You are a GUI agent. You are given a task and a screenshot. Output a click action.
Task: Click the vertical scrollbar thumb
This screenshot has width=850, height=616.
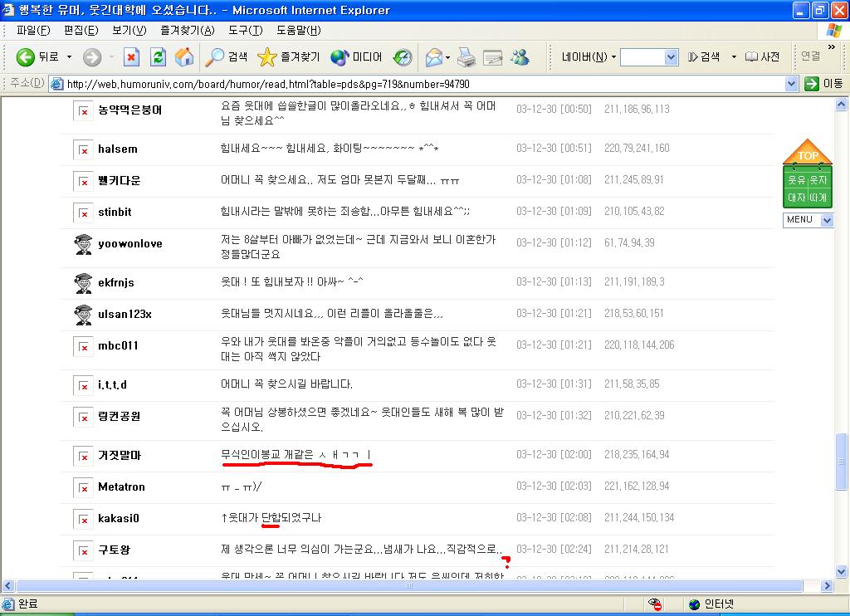coord(841,461)
